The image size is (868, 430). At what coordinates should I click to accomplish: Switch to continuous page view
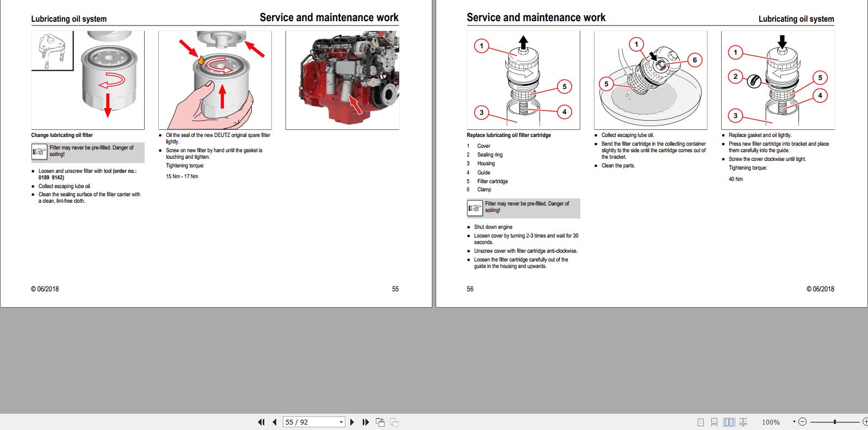click(714, 422)
